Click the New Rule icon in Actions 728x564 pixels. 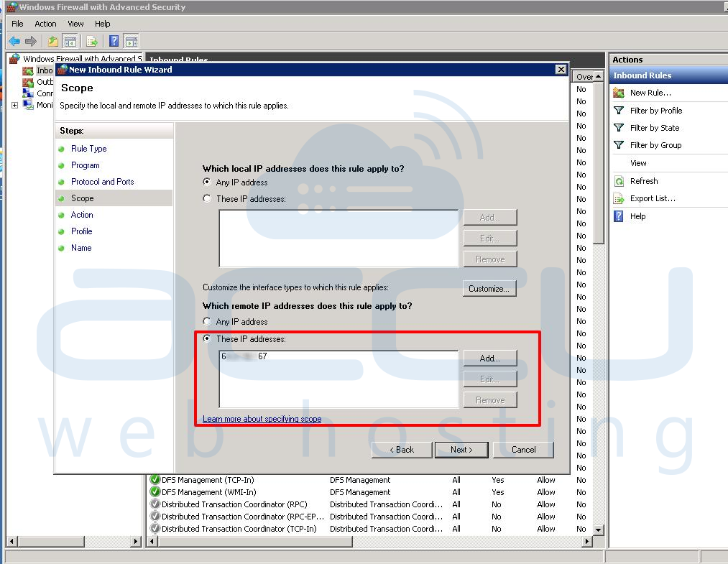(x=619, y=93)
